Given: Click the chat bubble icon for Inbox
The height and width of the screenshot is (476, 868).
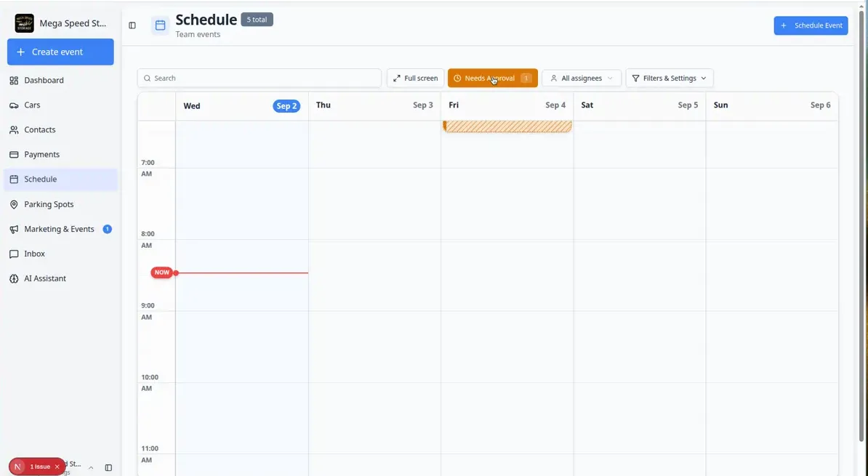Looking at the screenshot, I should point(14,254).
